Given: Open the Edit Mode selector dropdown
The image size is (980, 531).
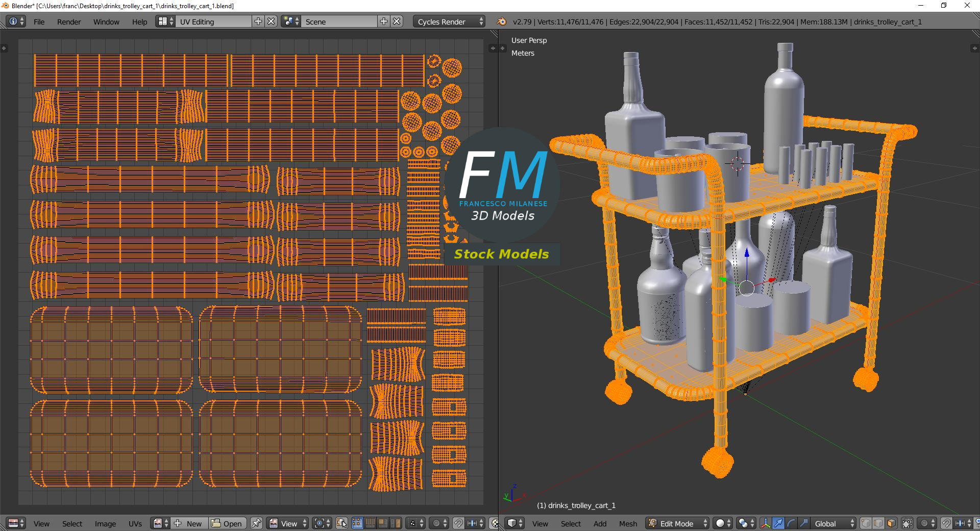Looking at the screenshot, I should [678, 523].
